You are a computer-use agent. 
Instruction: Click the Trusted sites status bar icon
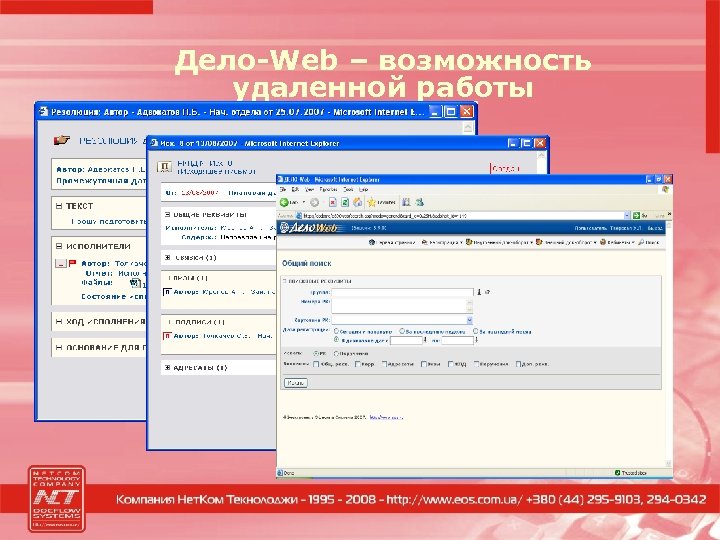pyautogui.click(x=618, y=472)
